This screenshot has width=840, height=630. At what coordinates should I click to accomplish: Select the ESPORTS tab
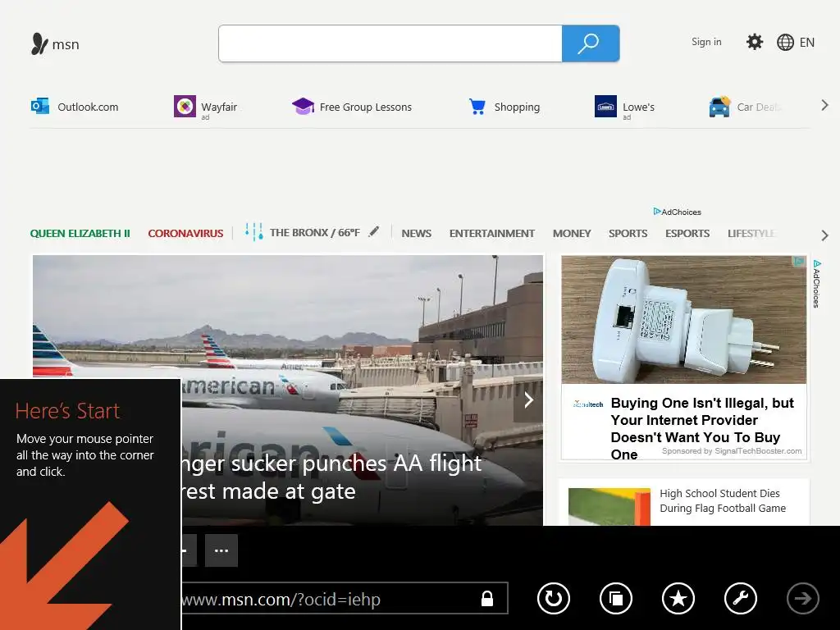[x=687, y=234]
